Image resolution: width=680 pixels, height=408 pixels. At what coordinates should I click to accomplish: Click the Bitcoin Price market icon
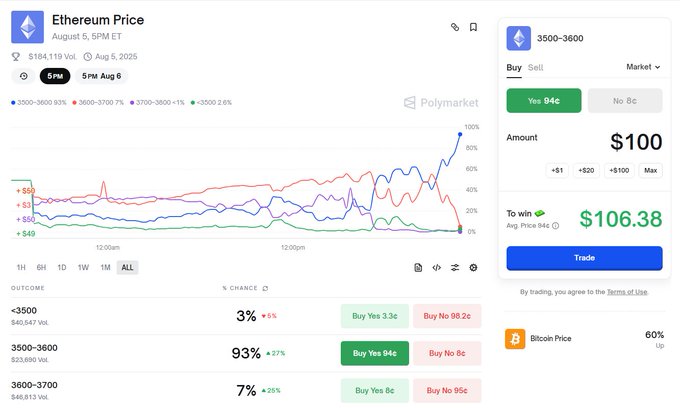point(516,338)
